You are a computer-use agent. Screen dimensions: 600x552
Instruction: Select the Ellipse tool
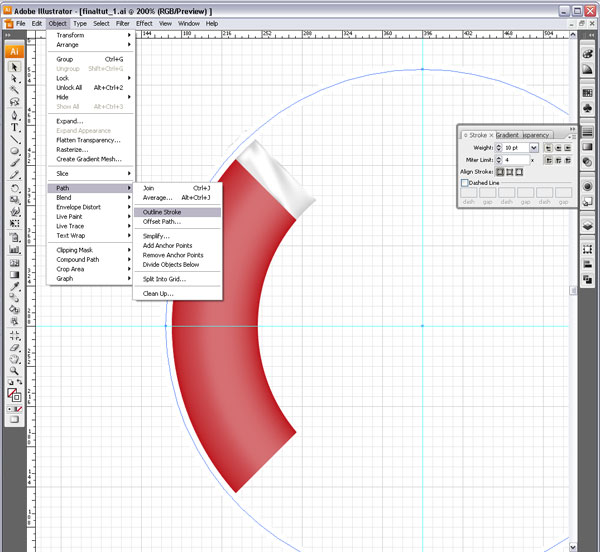coord(14,151)
